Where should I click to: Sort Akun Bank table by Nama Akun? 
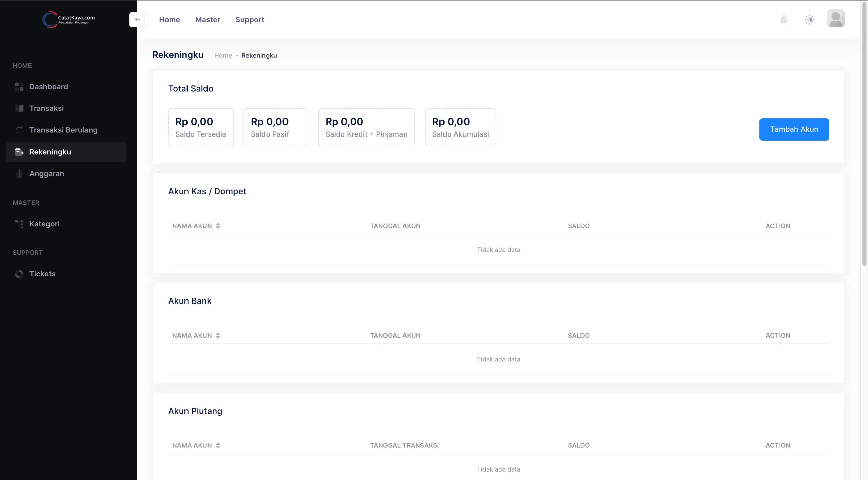coord(218,336)
